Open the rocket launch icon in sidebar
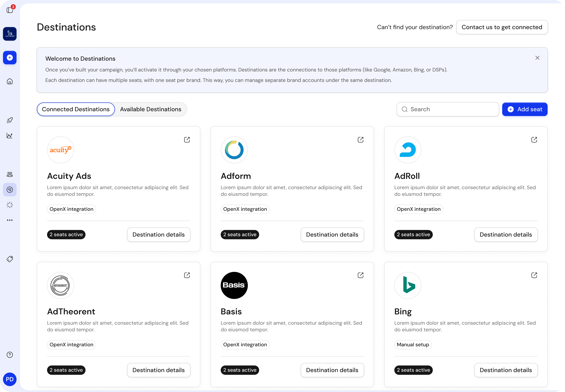Screen dimensions: 565x392 coord(10,120)
